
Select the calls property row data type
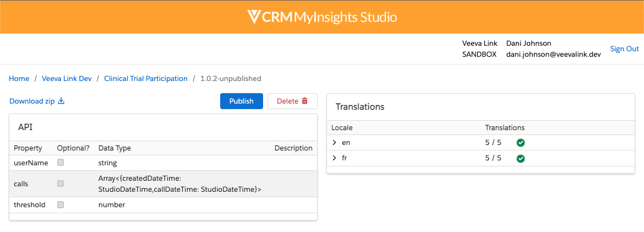click(179, 184)
